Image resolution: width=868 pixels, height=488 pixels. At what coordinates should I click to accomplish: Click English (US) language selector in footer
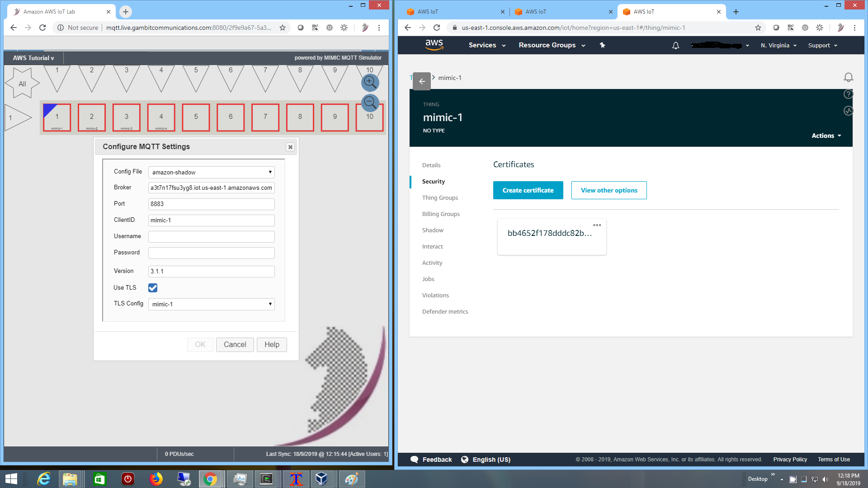click(486, 460)
